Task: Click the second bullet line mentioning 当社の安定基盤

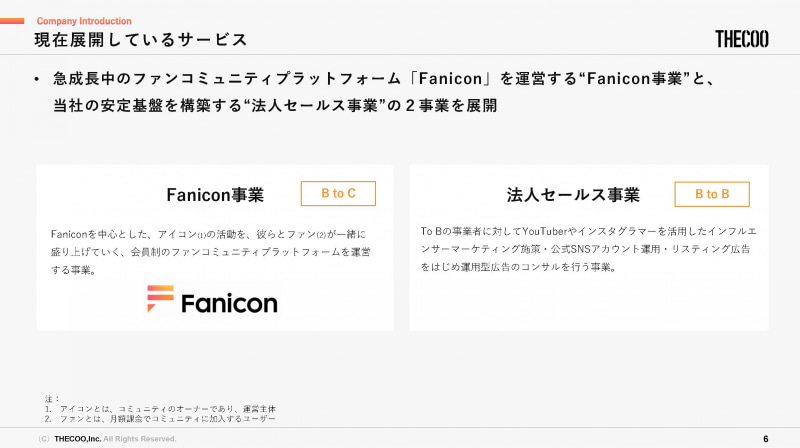Action: pyautogui.click(x=275, y=104)
